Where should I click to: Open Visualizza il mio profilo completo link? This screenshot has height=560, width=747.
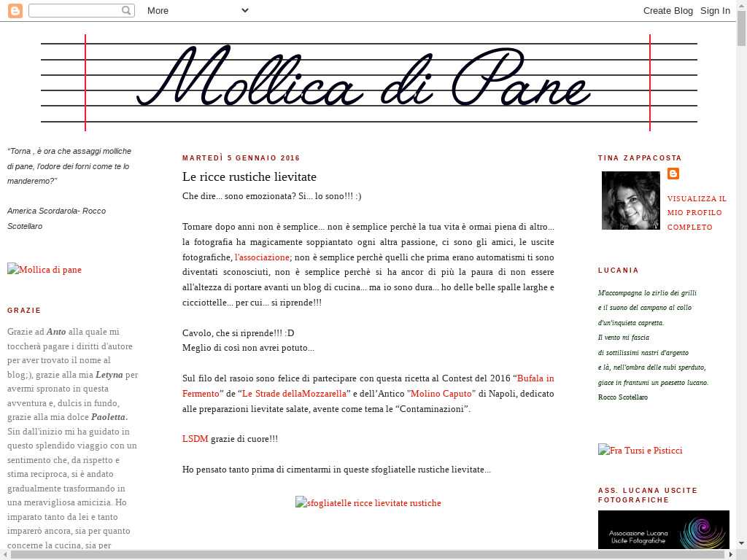coord(697,213)
